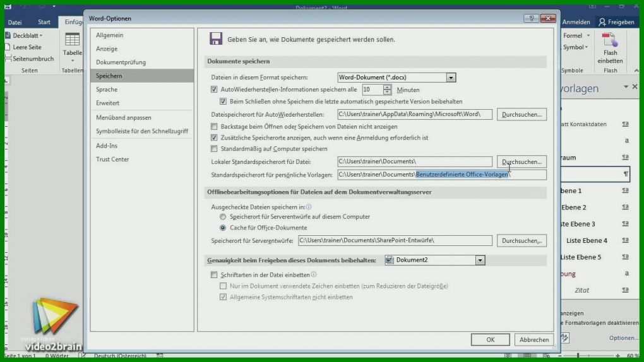Click the AutoWiederherstellen minutes value field
644x362 pixels.
[372, 90]
